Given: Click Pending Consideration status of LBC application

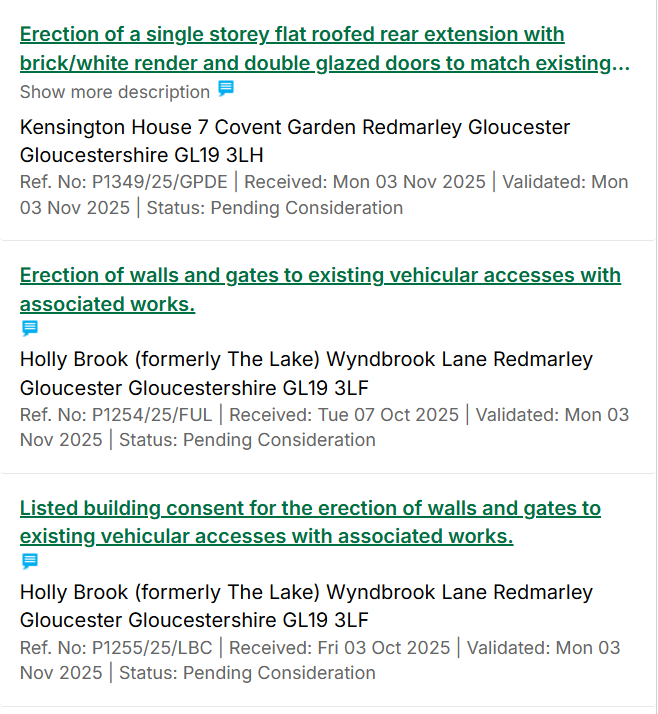Looking at the screenshot, I should 279,673.
